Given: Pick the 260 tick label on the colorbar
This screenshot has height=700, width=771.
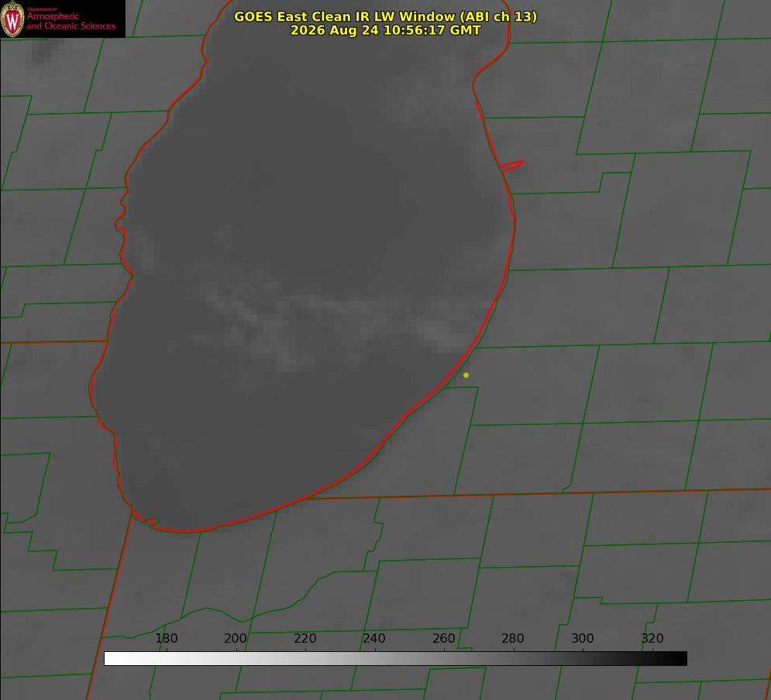Looking at the screenshot, I should (443, 638).
